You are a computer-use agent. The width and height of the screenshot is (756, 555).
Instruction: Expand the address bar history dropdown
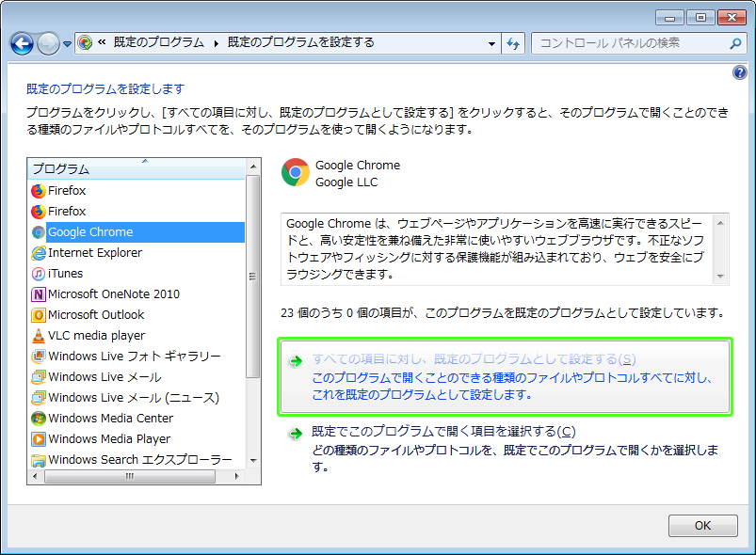point(491,43)
